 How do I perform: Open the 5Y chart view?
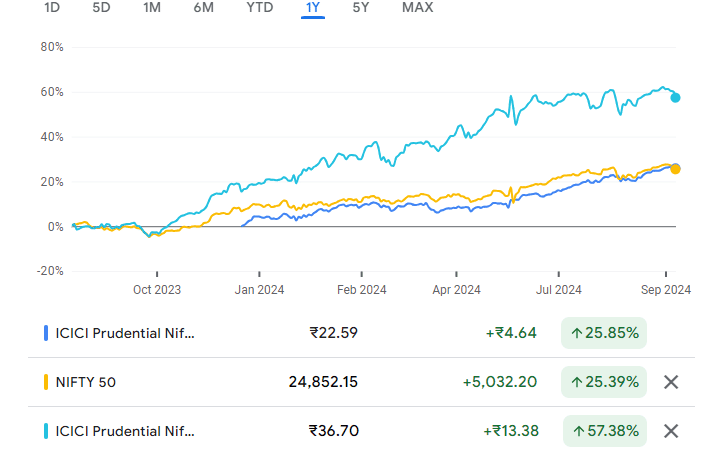click(x=360, y=8)
